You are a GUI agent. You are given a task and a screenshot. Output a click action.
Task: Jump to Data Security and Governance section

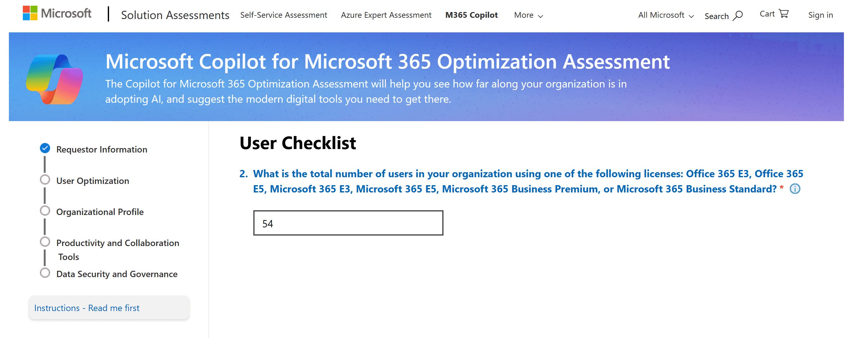(117, 274)
